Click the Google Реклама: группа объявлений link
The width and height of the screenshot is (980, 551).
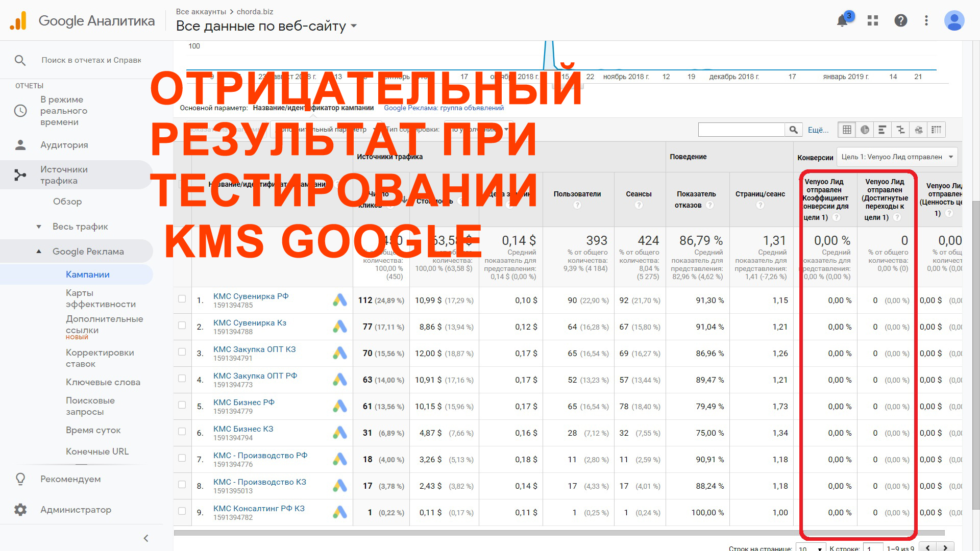click(444, 108)
